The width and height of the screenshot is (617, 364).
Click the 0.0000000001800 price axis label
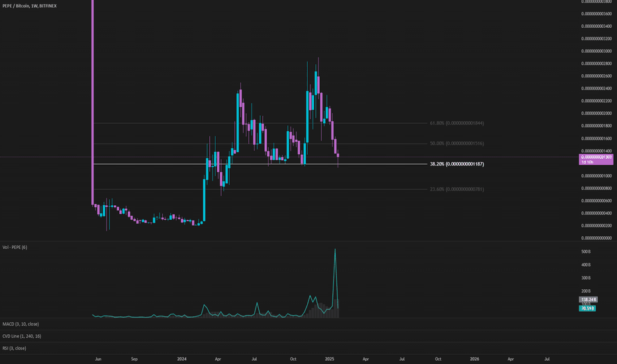[596, 126]
